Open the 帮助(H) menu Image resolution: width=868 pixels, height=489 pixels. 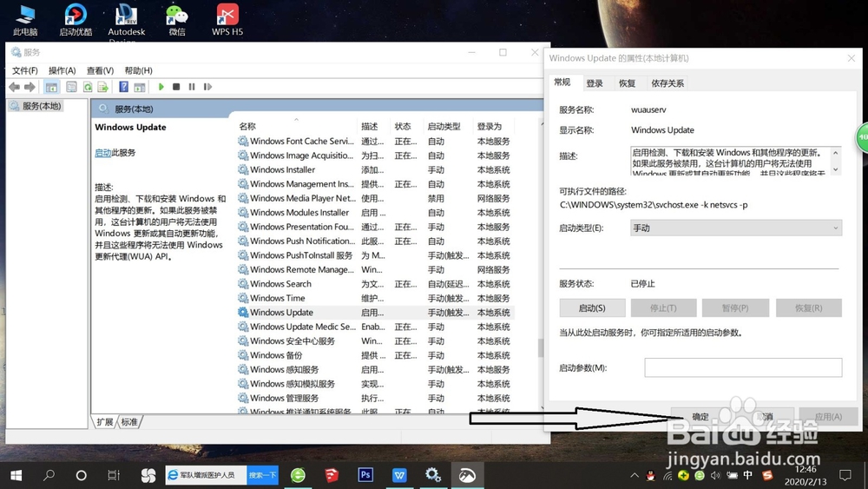coord(138,70)
